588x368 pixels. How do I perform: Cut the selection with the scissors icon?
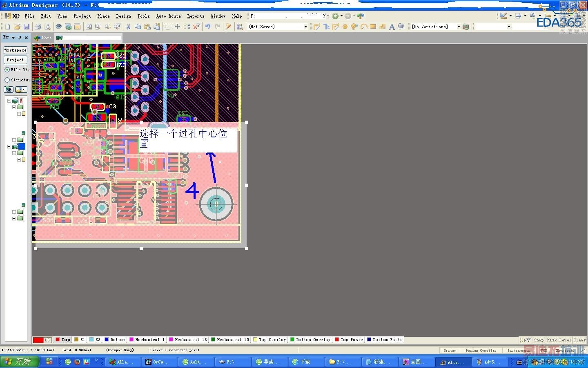tap(128, 27)
